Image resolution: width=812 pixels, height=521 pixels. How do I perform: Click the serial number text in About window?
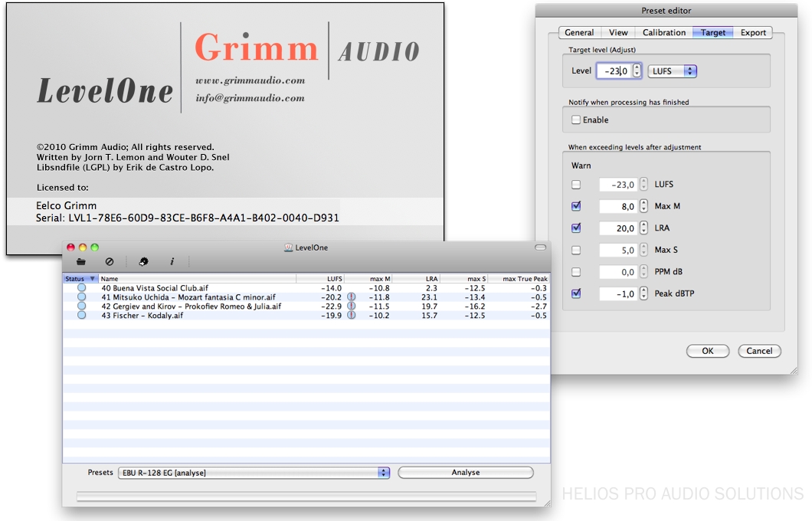[x=188, y=218]
